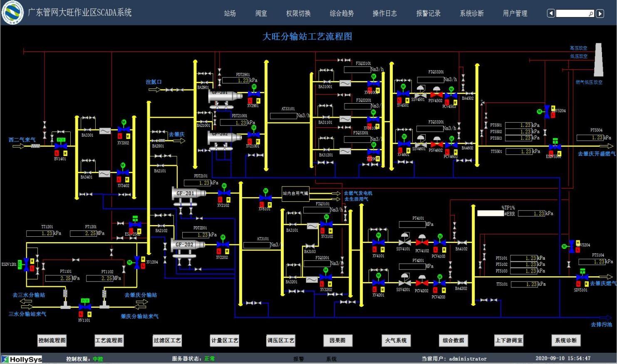Select the ESDV1201 emergency shutdown valve
617x364 pixels.
point(27,264)
